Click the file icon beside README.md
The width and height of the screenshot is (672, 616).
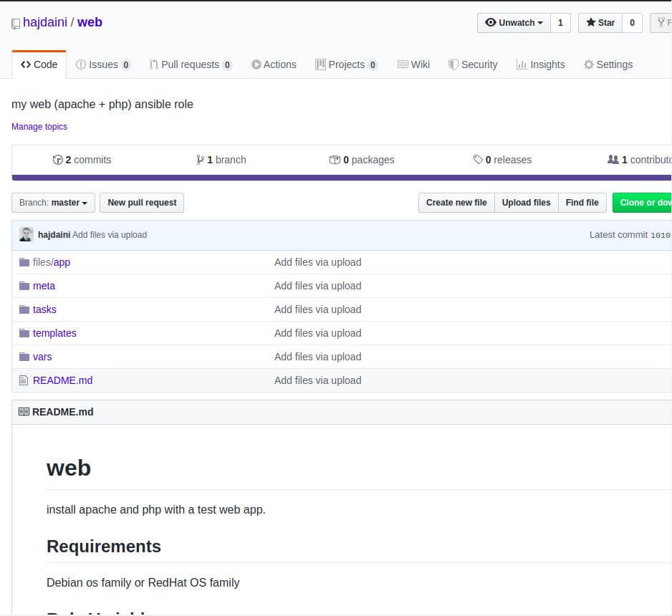(24, 380)
